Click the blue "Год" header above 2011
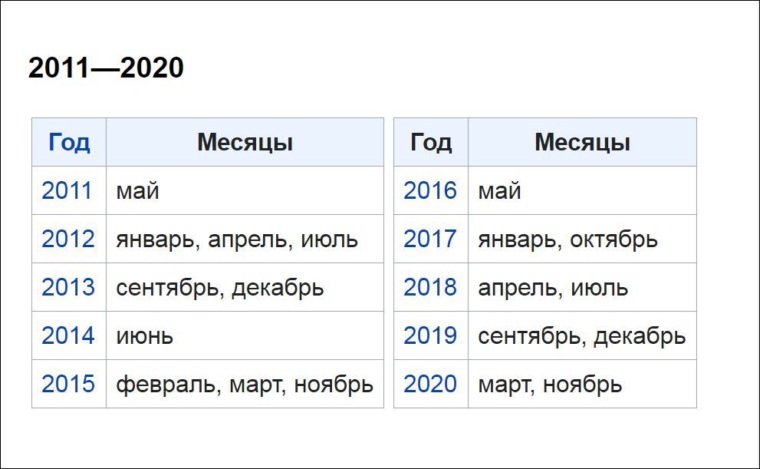Viewport: 760px width, 469px height. click(69, 143)
